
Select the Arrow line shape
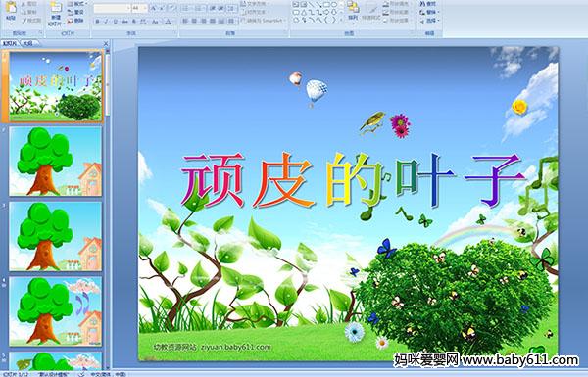click(318, 4)
